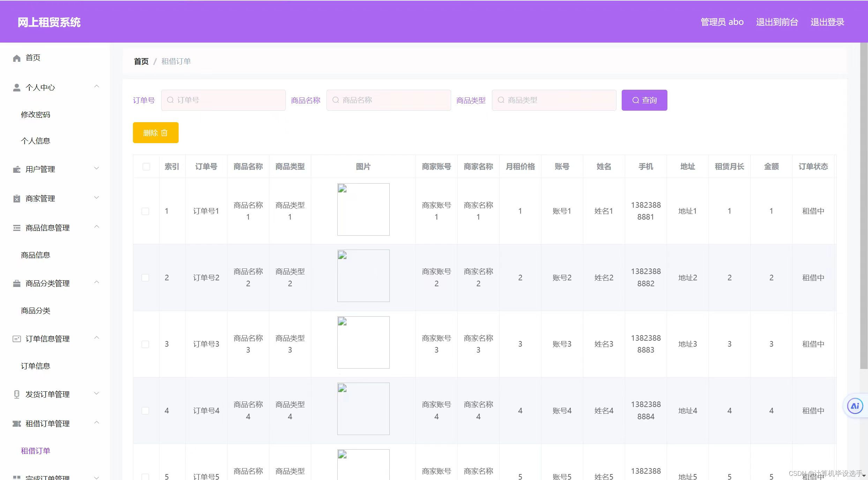Click the home icon beside 首页
This screenshot has height=480, width=868.
pyautogui.click(x=16, y=58)
